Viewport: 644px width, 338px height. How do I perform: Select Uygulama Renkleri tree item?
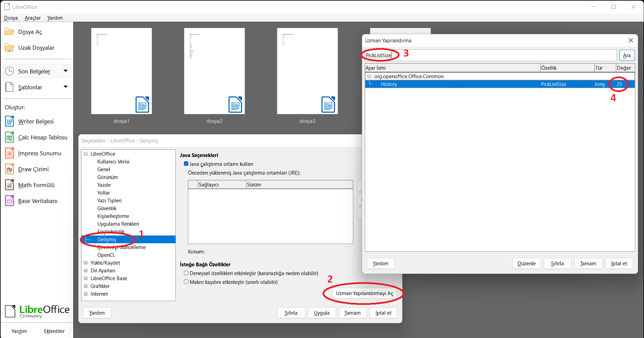pos(118,224)
